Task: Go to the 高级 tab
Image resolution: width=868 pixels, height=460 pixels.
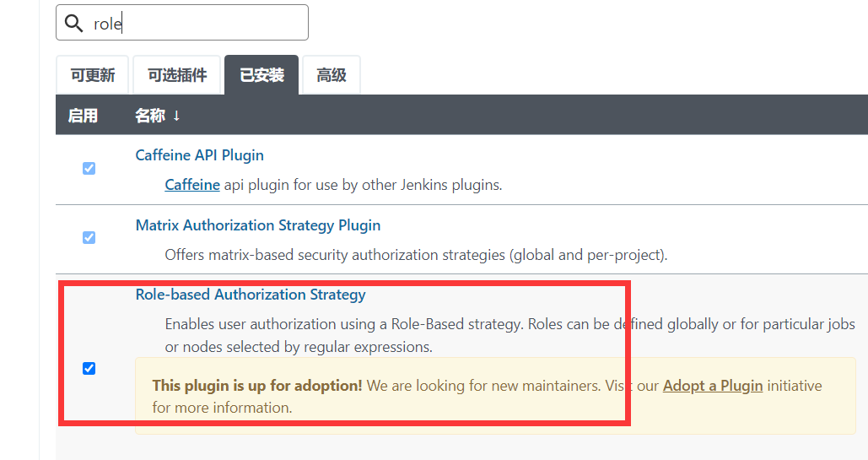Action: click(x=332, y=75)
